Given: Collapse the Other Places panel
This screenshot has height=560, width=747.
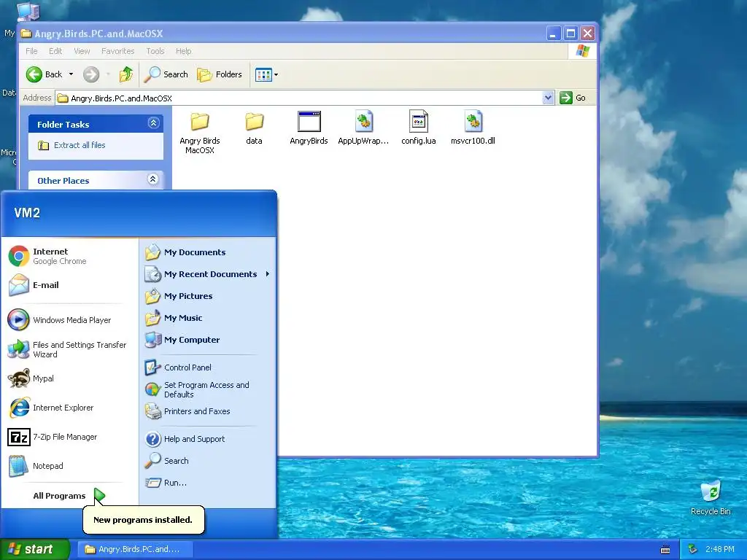Looking at the screenshot, I should coord(153,179).
